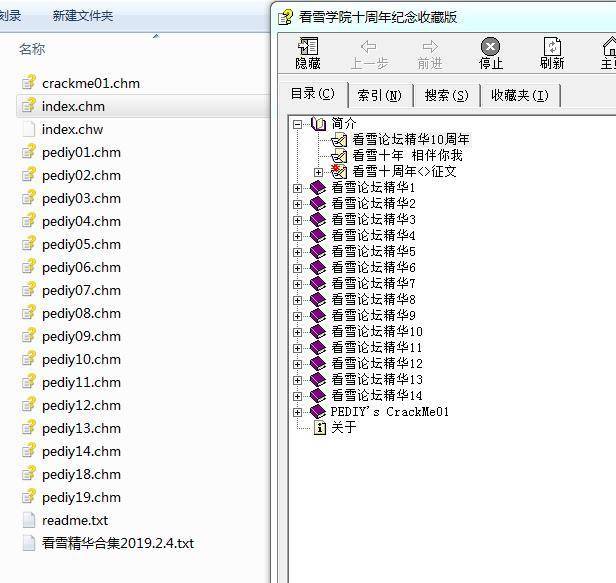
Task: Select the file name pediy11.chm
Action: (81, 382)
